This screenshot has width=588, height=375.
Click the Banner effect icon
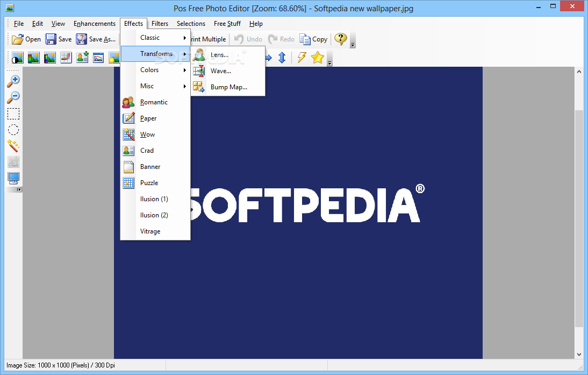[x=128, y=167]
